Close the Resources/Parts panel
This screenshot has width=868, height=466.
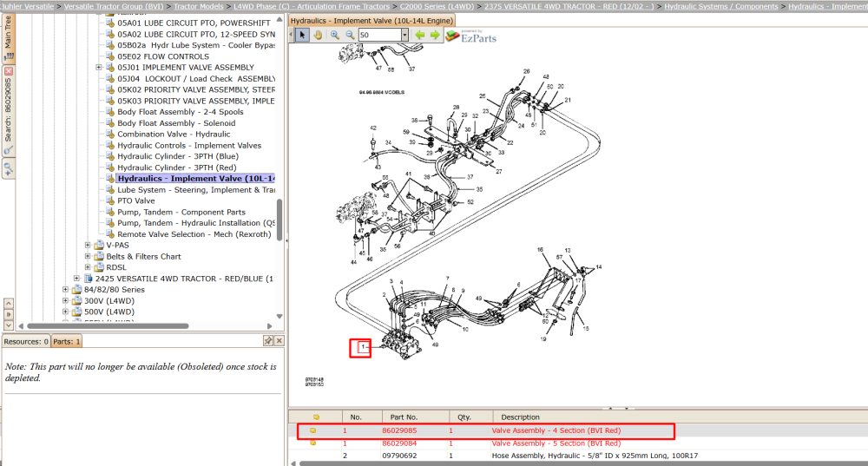(279, 341)
